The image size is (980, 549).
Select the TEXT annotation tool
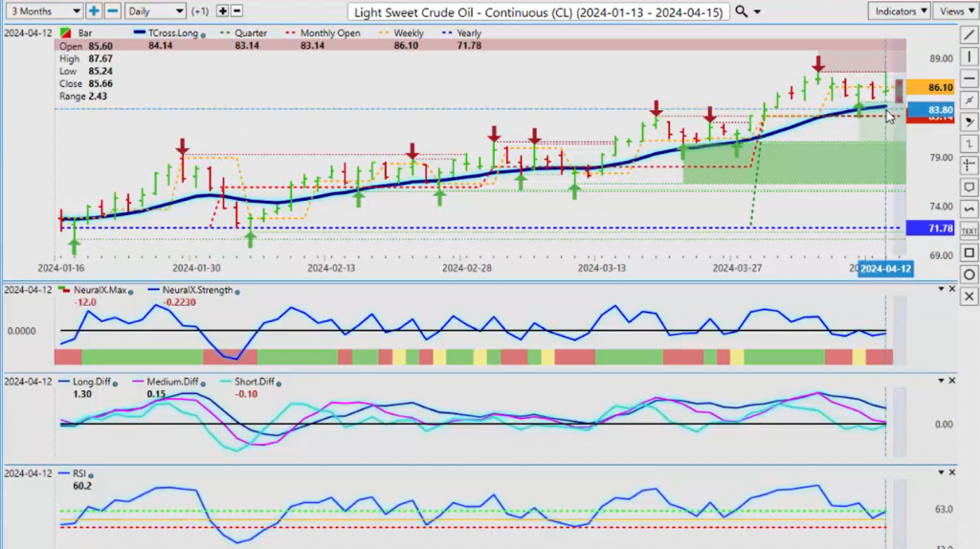click(x=969, y=231)
